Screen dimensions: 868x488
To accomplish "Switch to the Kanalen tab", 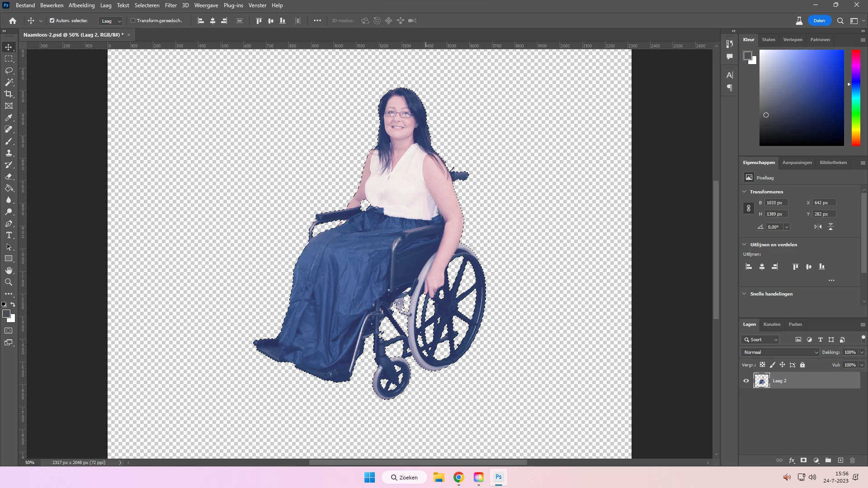I will tap(772, 324).
